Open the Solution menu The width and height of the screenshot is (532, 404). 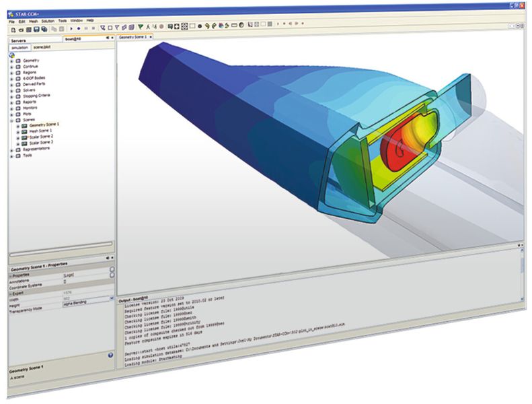[48, 21]
